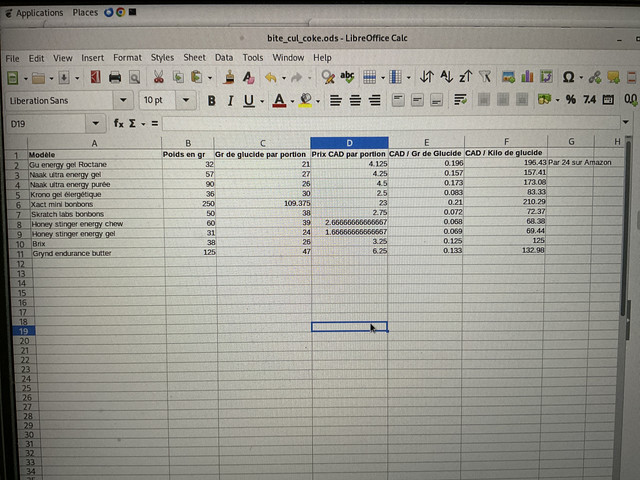Select column D header

click(349, 143)
